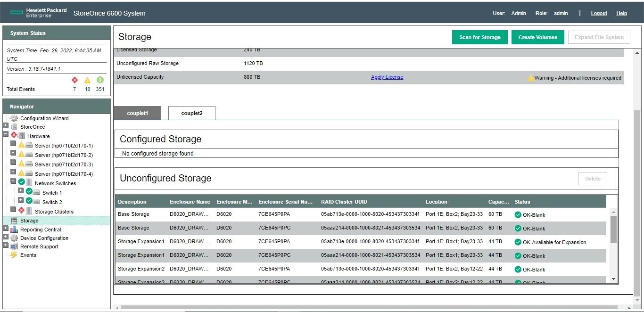Click the yellow warning events icon in System Status

click(87, 80)
